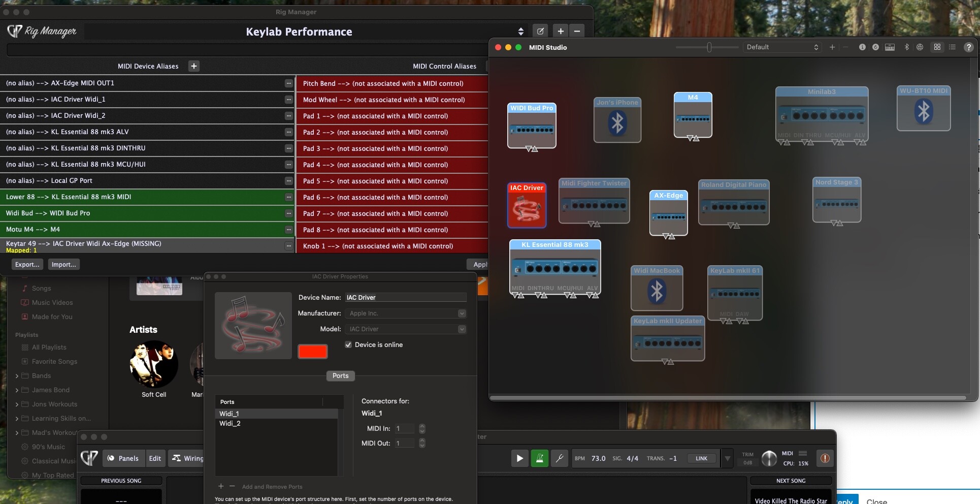The height and width of the screenshot is (504, 980).
Task: Select the WIDI Bud Pro device
Action: (532, 126)
